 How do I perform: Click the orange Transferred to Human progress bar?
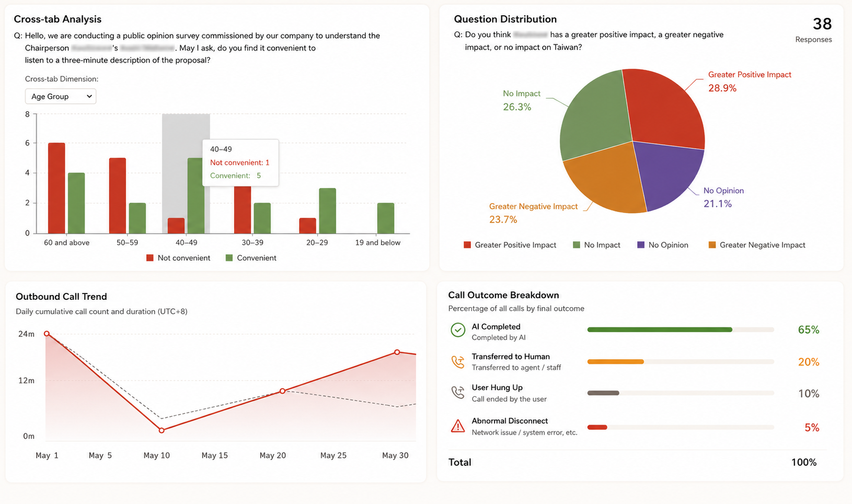(x=615, y=361)
